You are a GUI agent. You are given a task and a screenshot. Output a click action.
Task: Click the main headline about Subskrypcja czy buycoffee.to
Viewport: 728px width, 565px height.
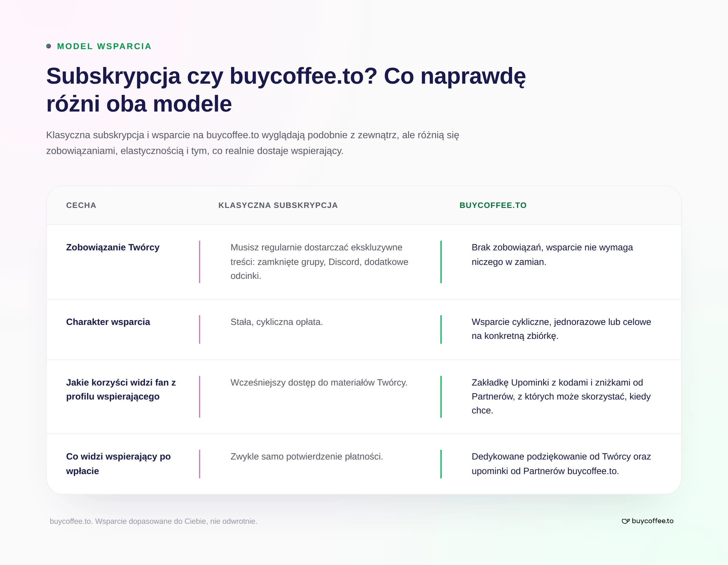(286, 90)
